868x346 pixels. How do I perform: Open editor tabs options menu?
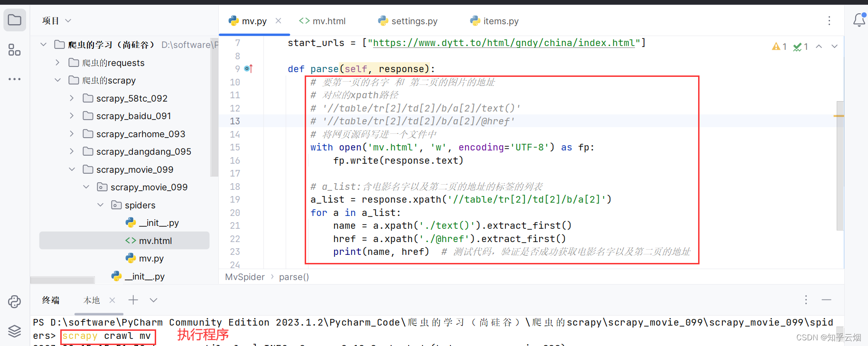click(x=829, y=20)
